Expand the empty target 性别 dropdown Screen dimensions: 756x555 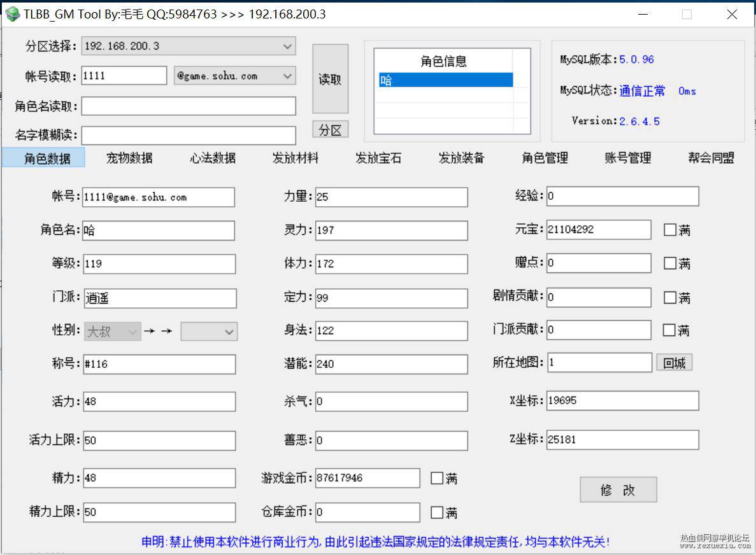click(209, 332)
